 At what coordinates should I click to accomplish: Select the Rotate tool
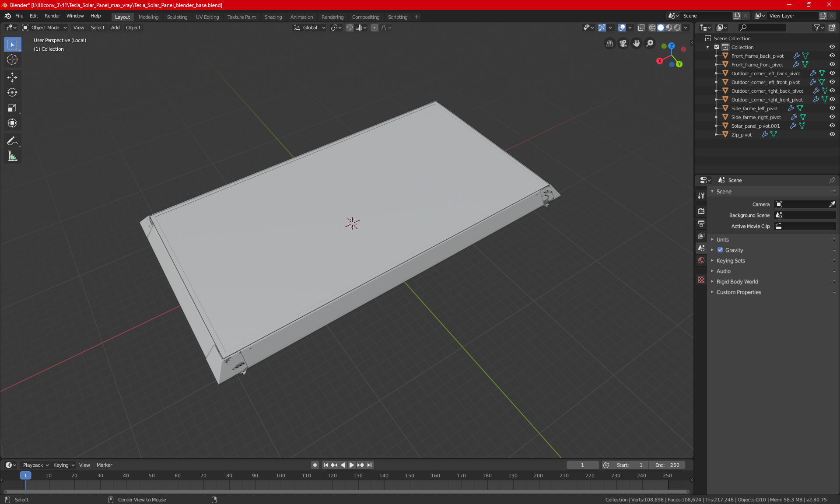tap(12, 92)
